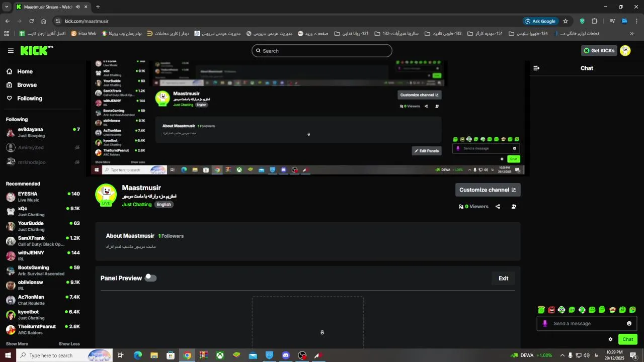Click the Exit button
Image resolution: width=644 pixels, height=362 pixels.
pyautogui.click(x=503, y=278)
